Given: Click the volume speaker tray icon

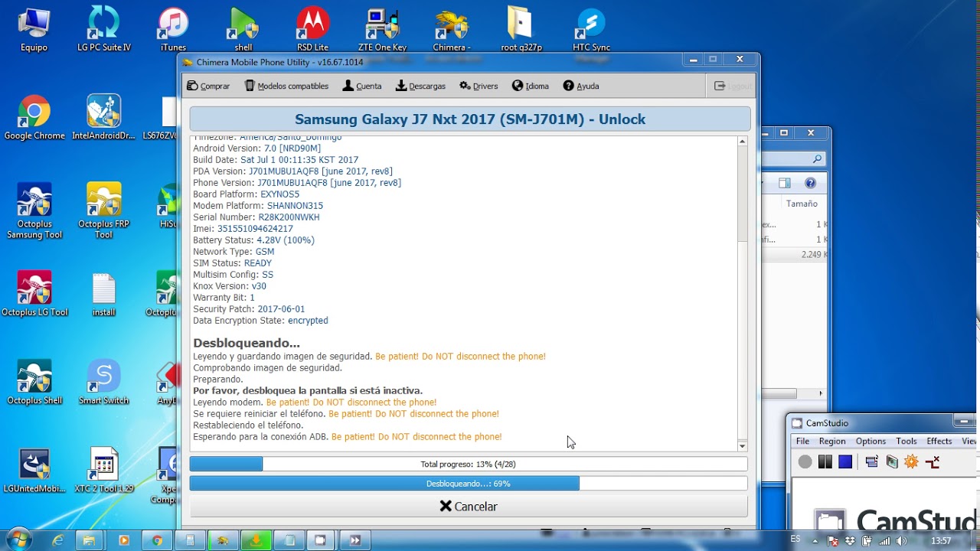Looking at the screenshot, I should (903, 540).
